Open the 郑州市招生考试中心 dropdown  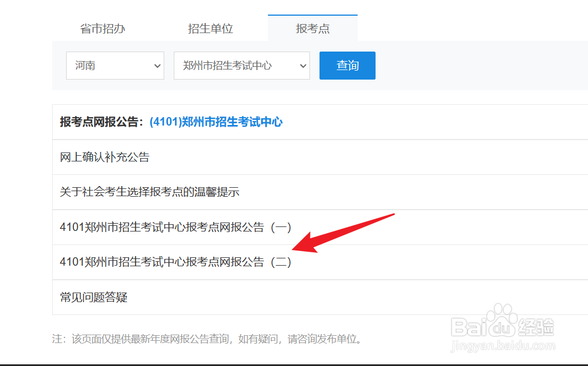coord(242,66)
